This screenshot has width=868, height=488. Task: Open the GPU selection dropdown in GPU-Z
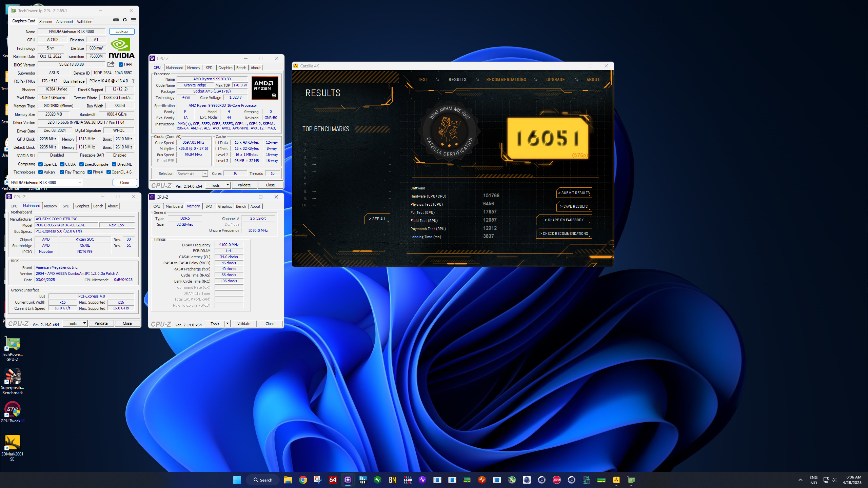coord(46,183)
